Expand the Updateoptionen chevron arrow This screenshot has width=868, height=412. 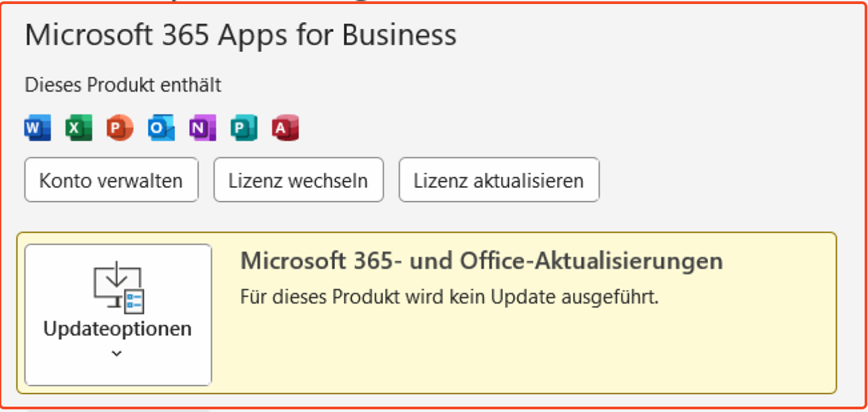coord(117,354)
